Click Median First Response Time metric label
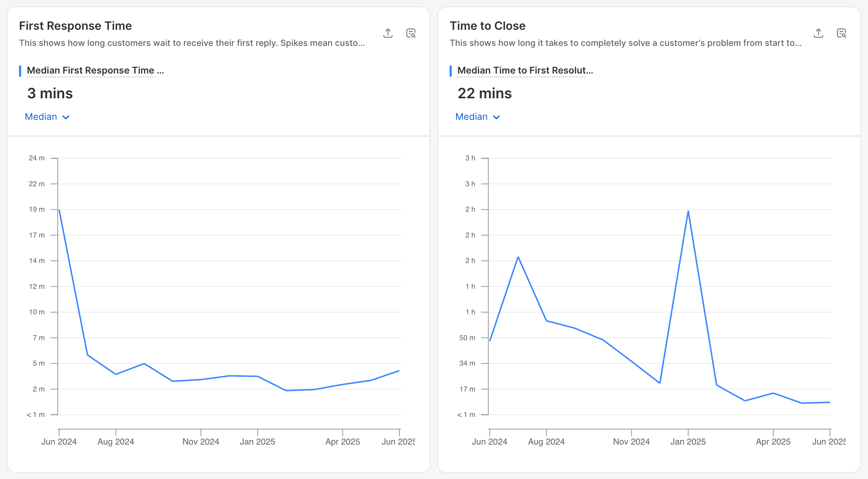Image resolution: width=868 pixels, height=479 pixels. click(x=95, y=70)
